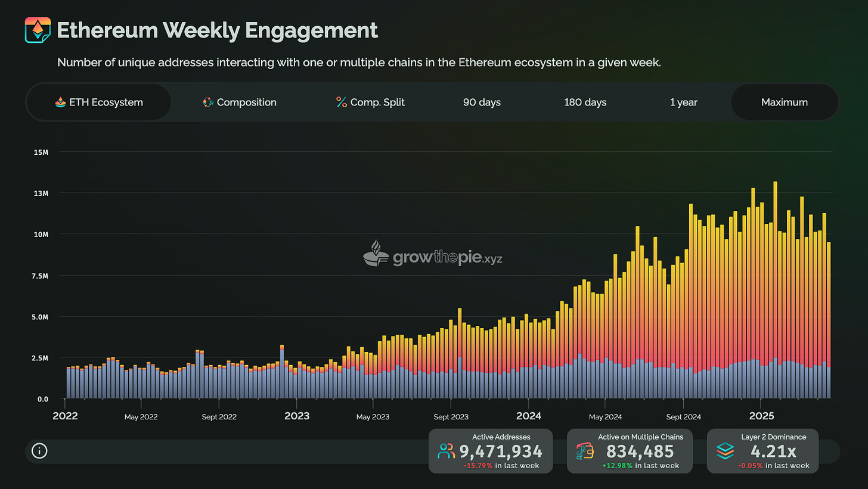Click the Ethereum Weekly Engagement title

(217, 30)
